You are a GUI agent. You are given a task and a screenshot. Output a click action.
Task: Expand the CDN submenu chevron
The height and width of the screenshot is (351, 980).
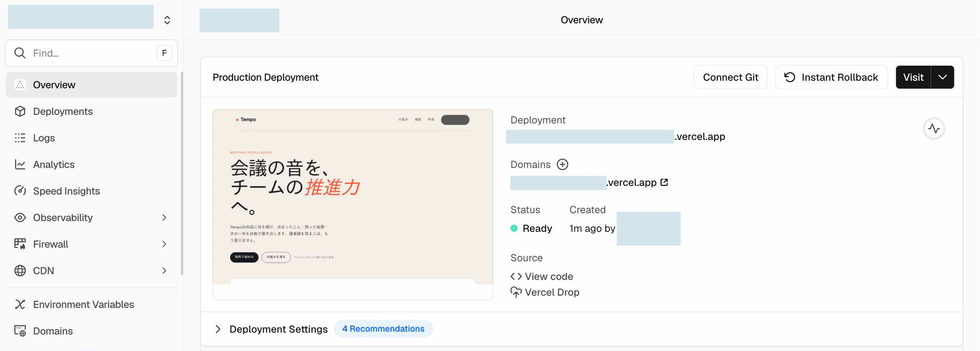click(164, 270)
